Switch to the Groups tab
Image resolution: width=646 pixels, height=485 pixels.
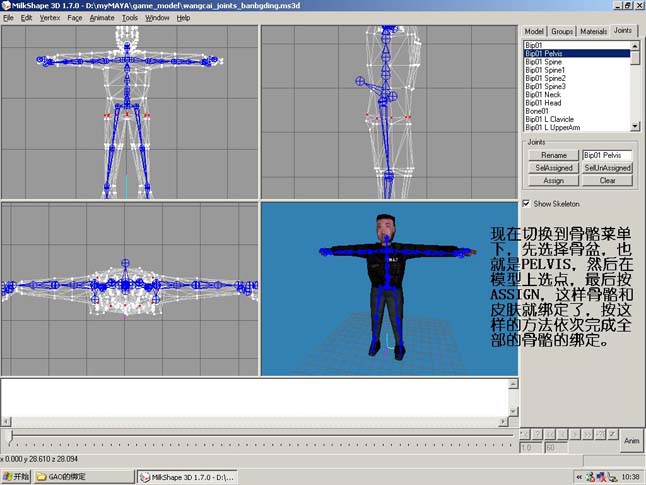click(x=562, y=31)
